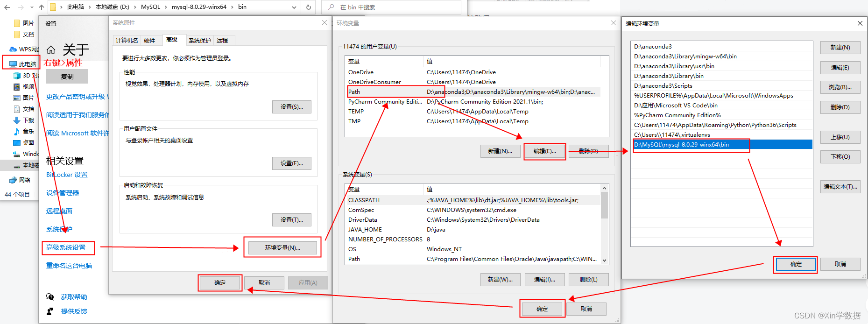Open the 系统保护 tab
The height and width of the screenshot is (324, 868).
200,40
